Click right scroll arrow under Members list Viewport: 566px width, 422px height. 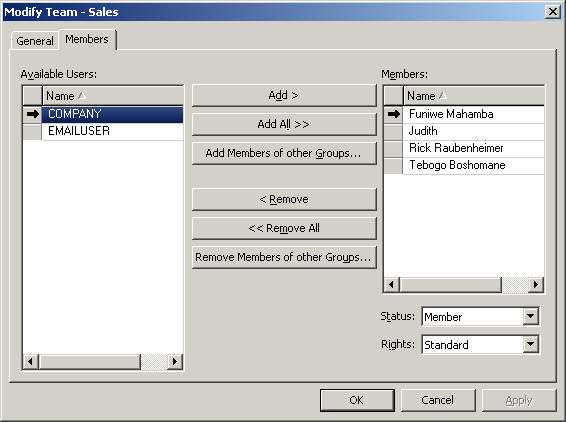[536, 285]
